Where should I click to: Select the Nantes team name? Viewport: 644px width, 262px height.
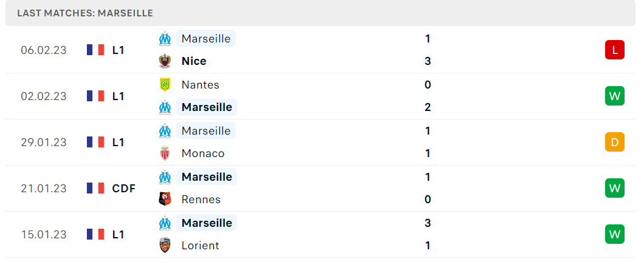click(x=200, y=85)
